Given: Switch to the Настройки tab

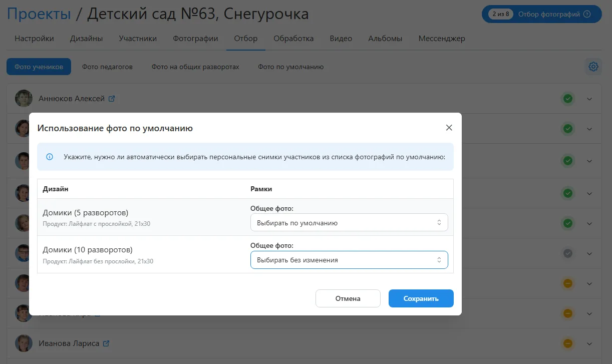Looking at the screenshot, I should tap(35, 39).
